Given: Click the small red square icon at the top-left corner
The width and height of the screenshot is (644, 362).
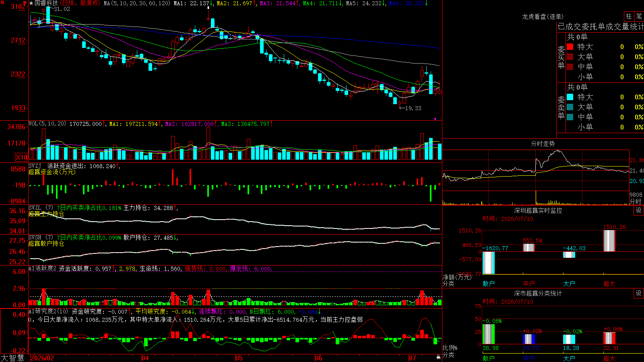Looking at the screenshot, I should pyautogui.click(x=2, y=2).
